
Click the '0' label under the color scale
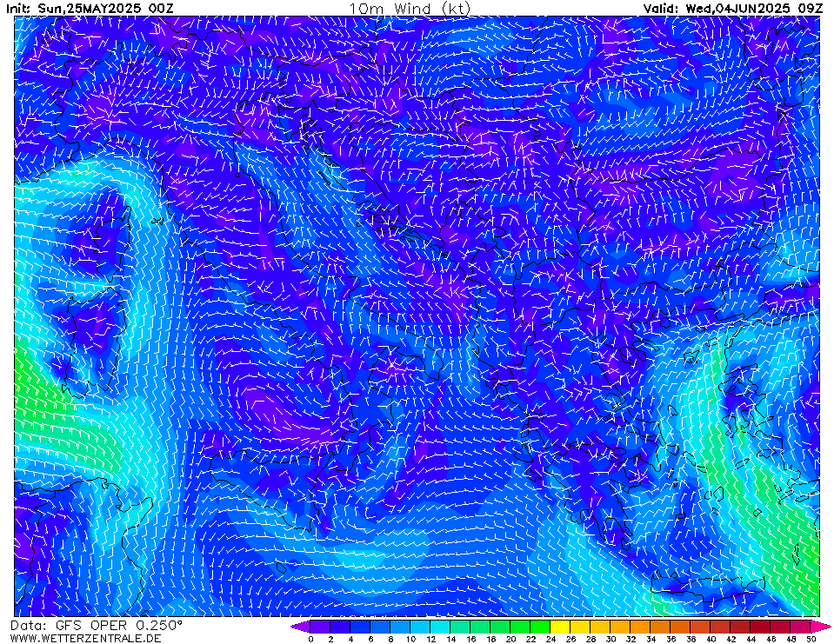[310, 639]
